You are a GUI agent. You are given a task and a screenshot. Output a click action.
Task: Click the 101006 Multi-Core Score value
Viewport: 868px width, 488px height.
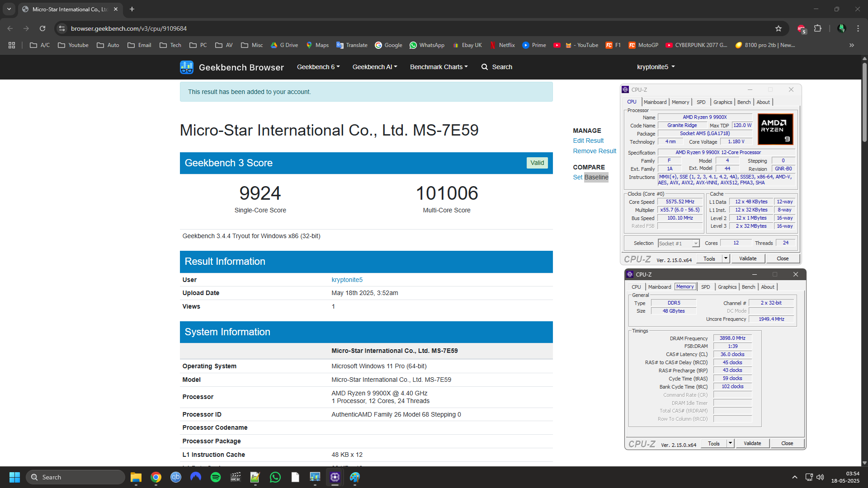click(x=447, y=193)
